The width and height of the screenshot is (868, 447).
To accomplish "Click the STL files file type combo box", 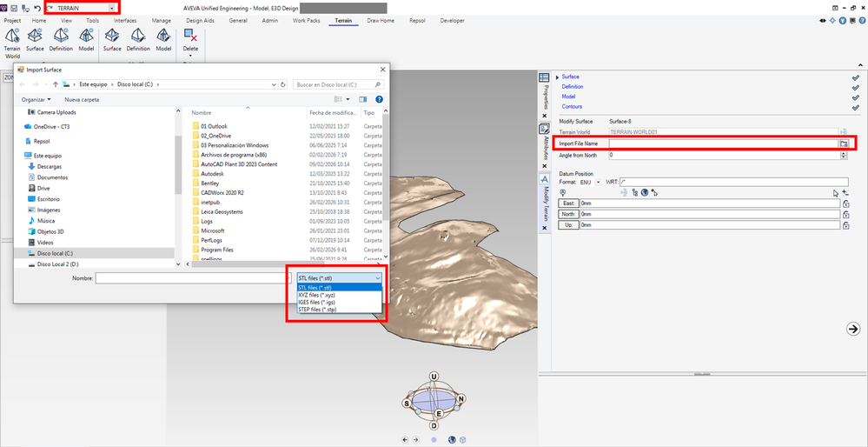I will pos(340,278).
